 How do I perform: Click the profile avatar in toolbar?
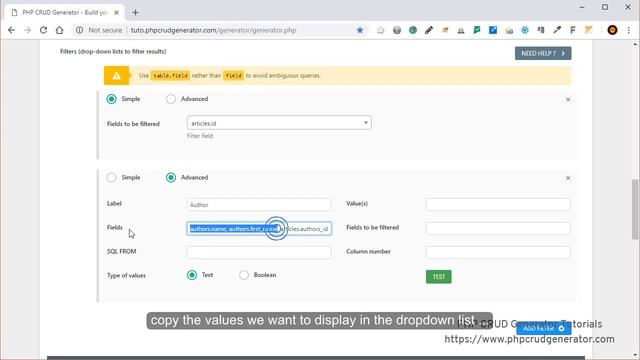pos(612,30)
